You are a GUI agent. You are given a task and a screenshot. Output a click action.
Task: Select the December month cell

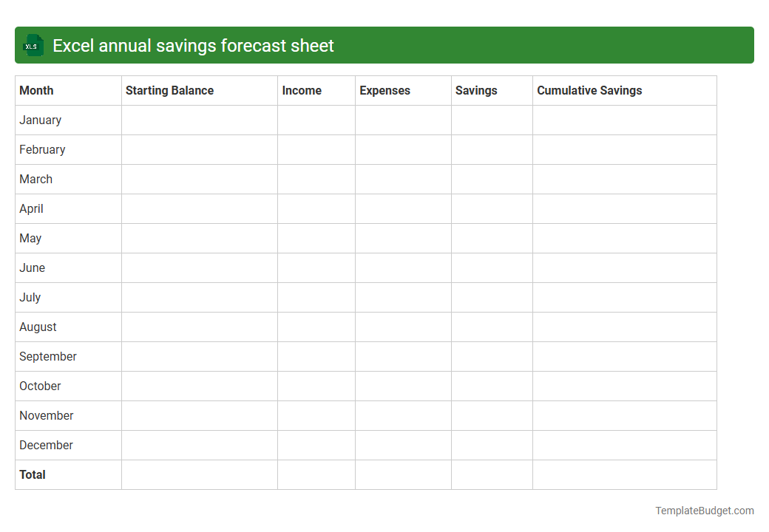coord(46,445)
